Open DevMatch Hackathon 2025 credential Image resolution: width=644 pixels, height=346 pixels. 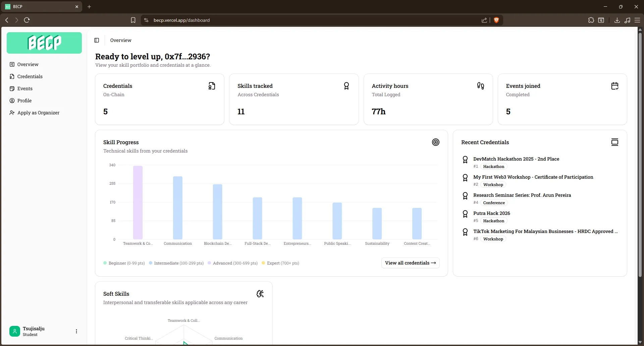pyautogui.click(x=516, y=159)
